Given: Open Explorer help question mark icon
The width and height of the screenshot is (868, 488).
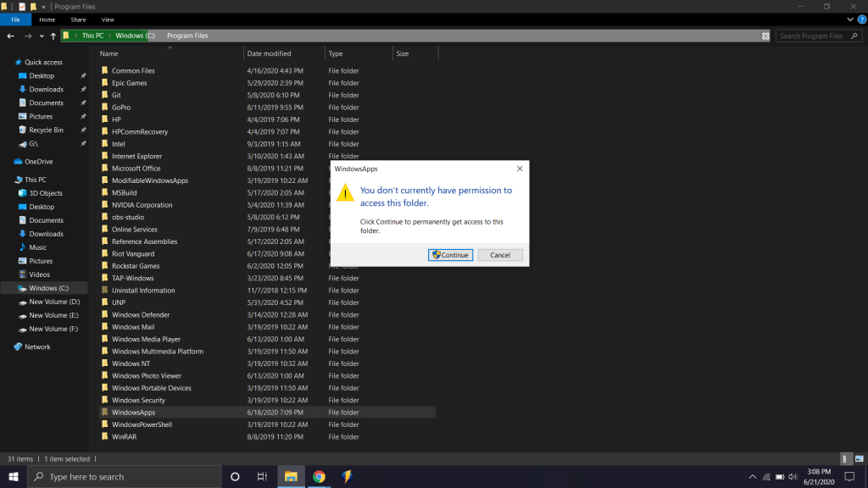Looking at the screenshot, I should pyautogui.click(x=862, y=19).
